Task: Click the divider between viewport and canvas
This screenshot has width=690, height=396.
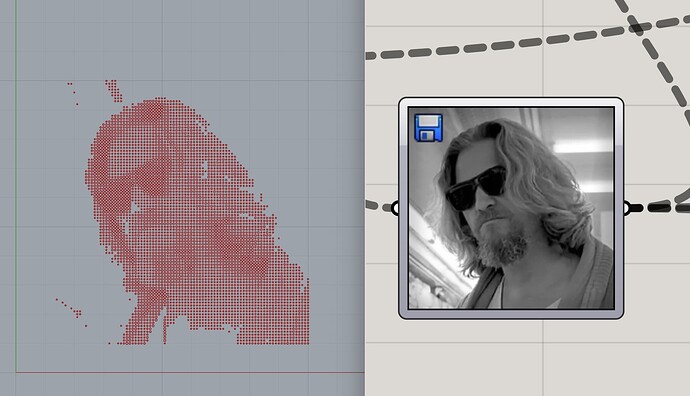Action: coord(365,198)
